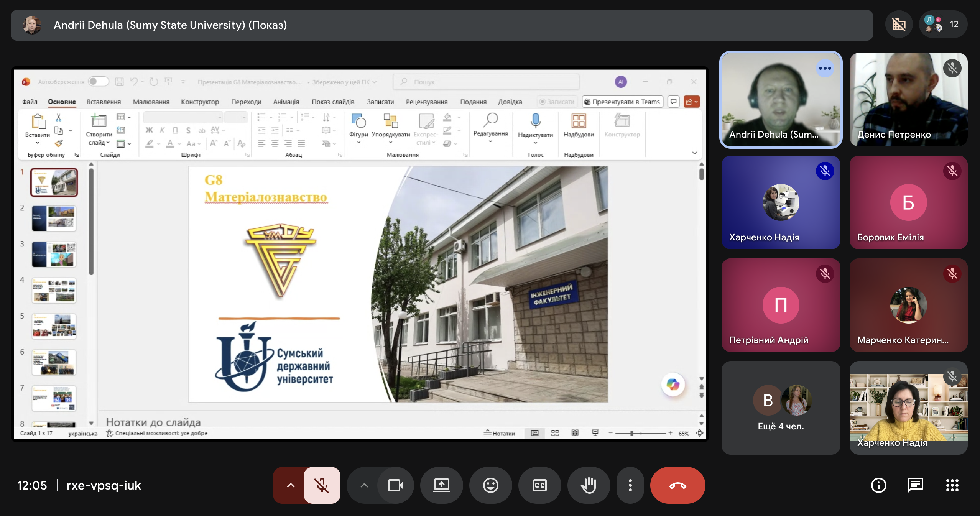Screen dimensions: 980x516
Task: Open the emoji reactions panel
Action: click(490, 485)
